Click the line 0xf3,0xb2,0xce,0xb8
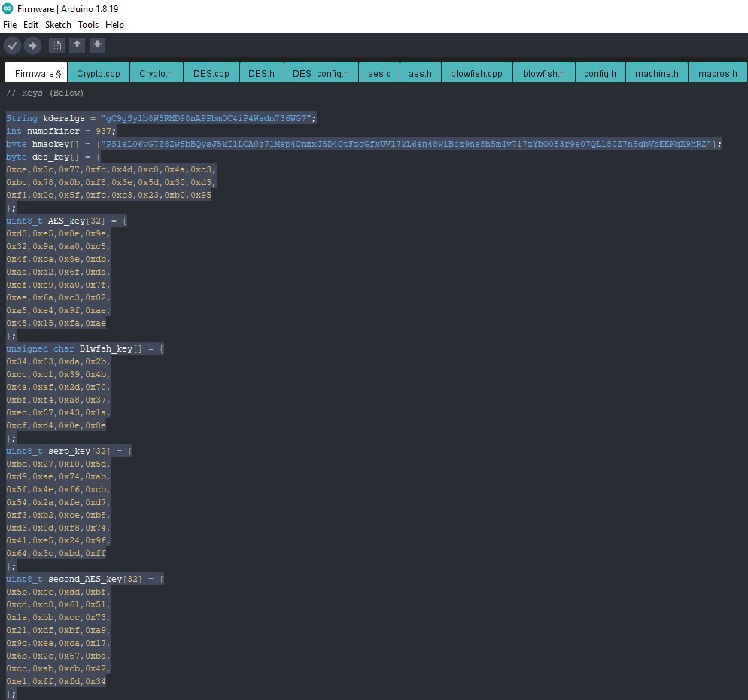 58,516
